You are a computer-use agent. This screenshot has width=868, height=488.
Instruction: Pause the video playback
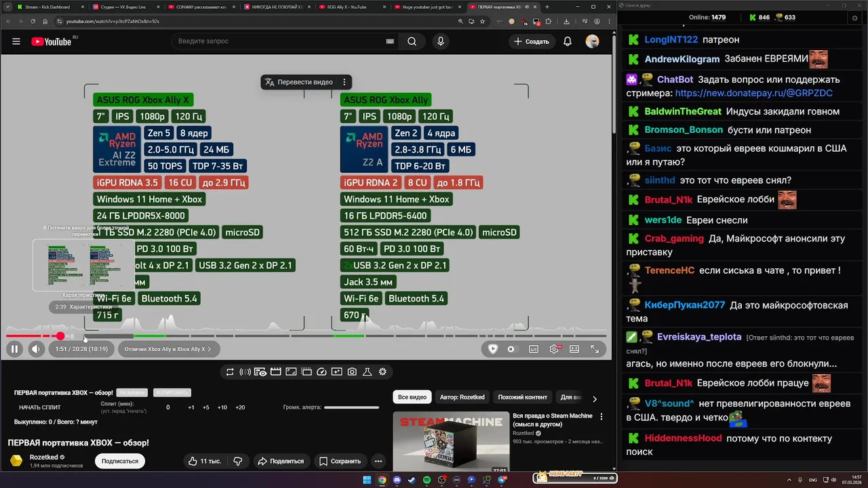tap(14, 349)
